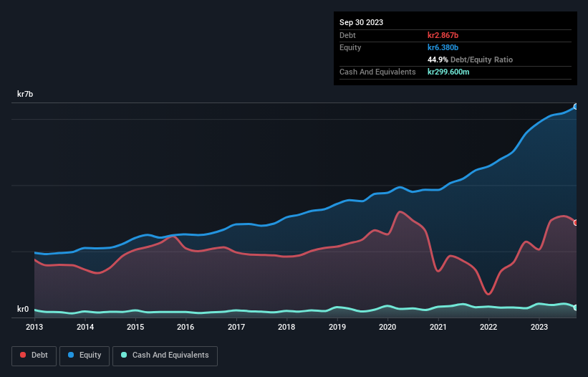Click the red Debt legend dot
This screenshot has width=588, height=377.
[23, 355]
